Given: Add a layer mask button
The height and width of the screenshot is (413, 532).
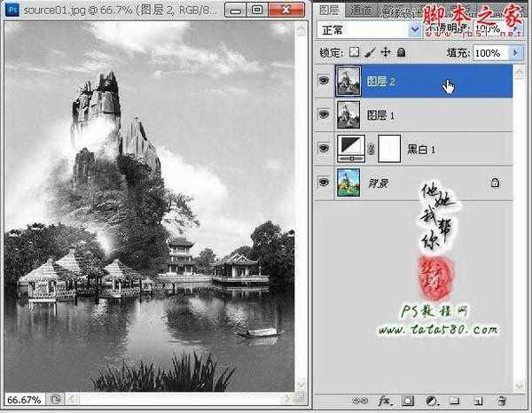Looking at the screenshot, I should 408,401.
